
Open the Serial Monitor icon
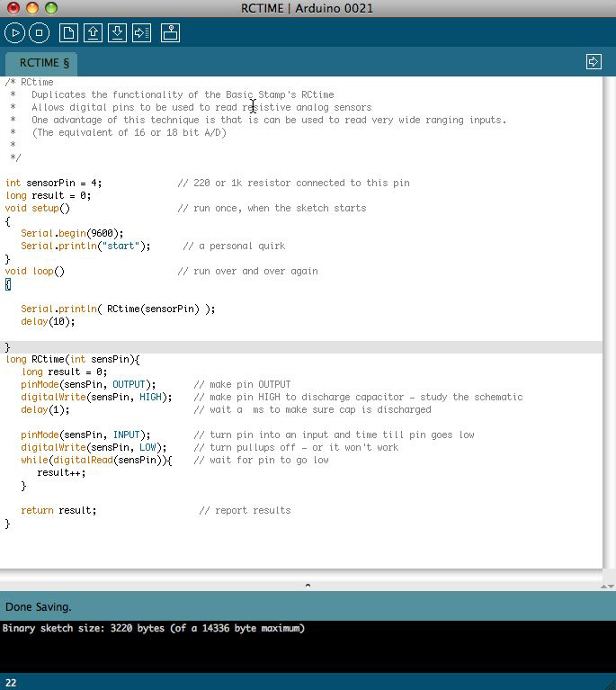[x=170, y=33]
